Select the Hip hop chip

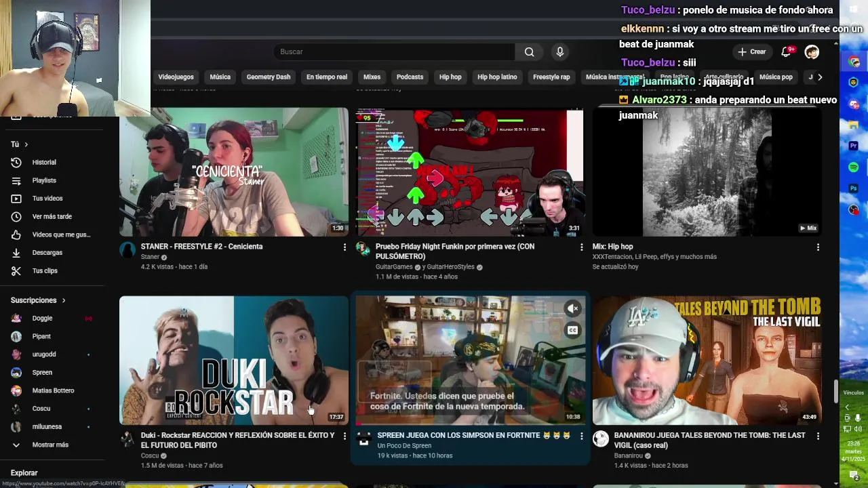pyautogui.click(x=450, y=77)
